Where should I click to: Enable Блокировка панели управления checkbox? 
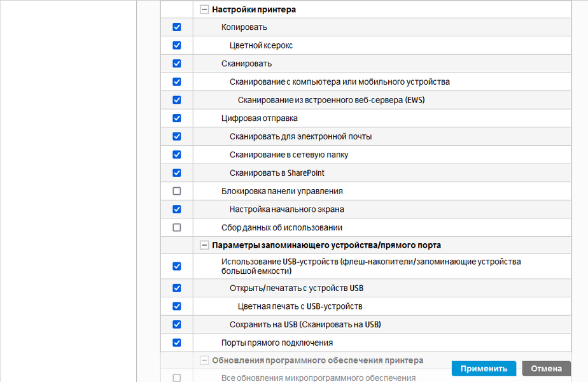[x=177, y=191]
